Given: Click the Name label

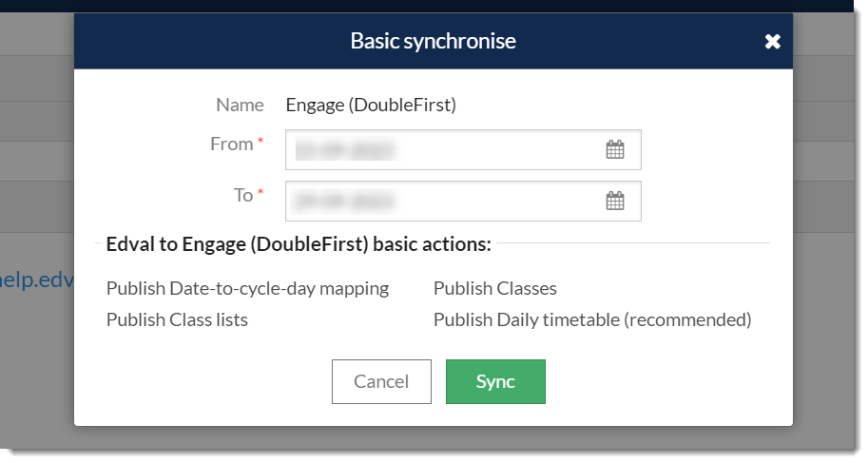Looking at the screenshot, I should (x=240, y=105).
